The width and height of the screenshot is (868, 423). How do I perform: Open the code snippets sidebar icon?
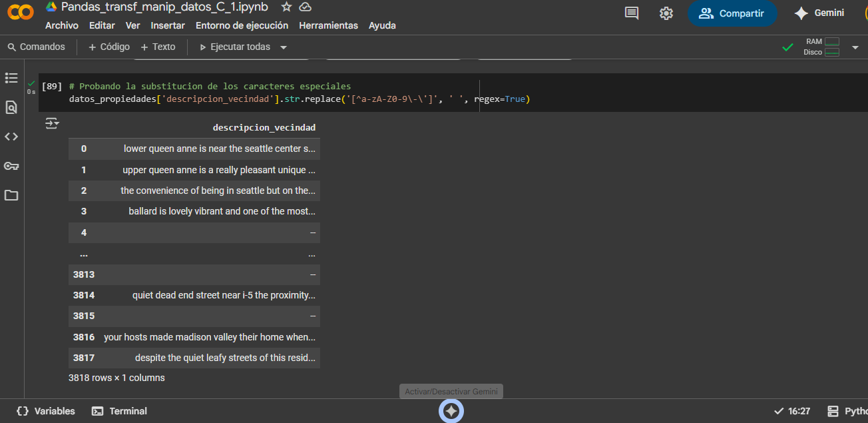(x=11, y=137)
